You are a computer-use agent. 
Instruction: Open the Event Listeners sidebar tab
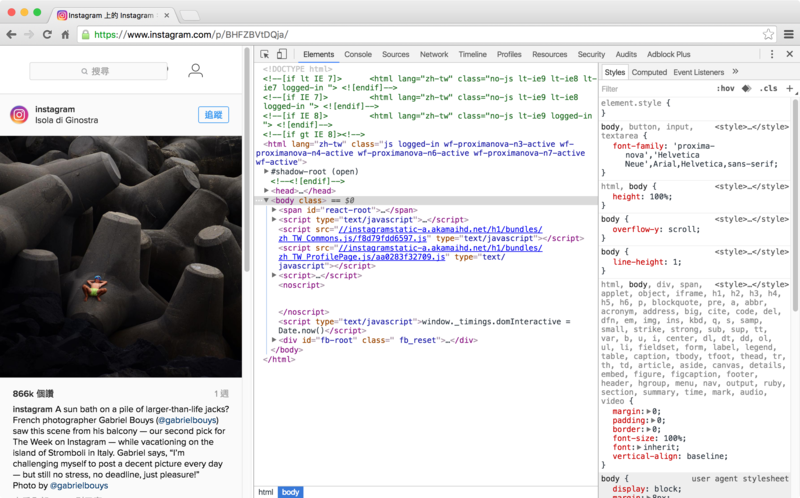pyautogui.click(x=698, y=72)
